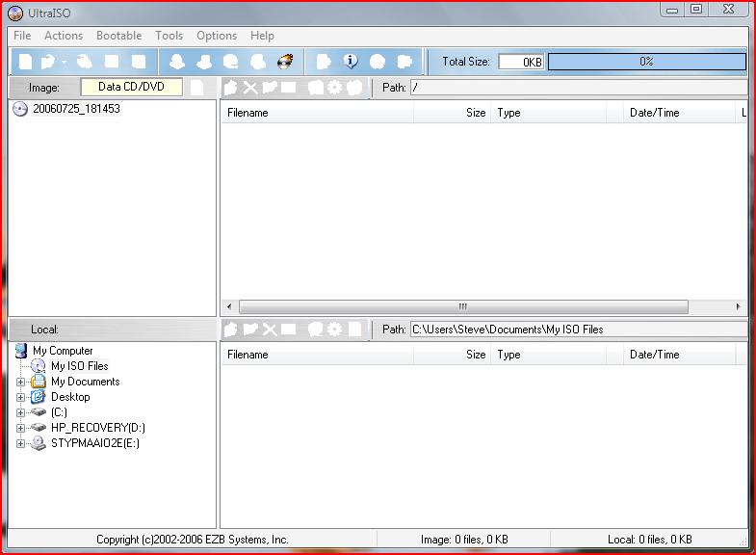Open the File menu

[22, 36]
